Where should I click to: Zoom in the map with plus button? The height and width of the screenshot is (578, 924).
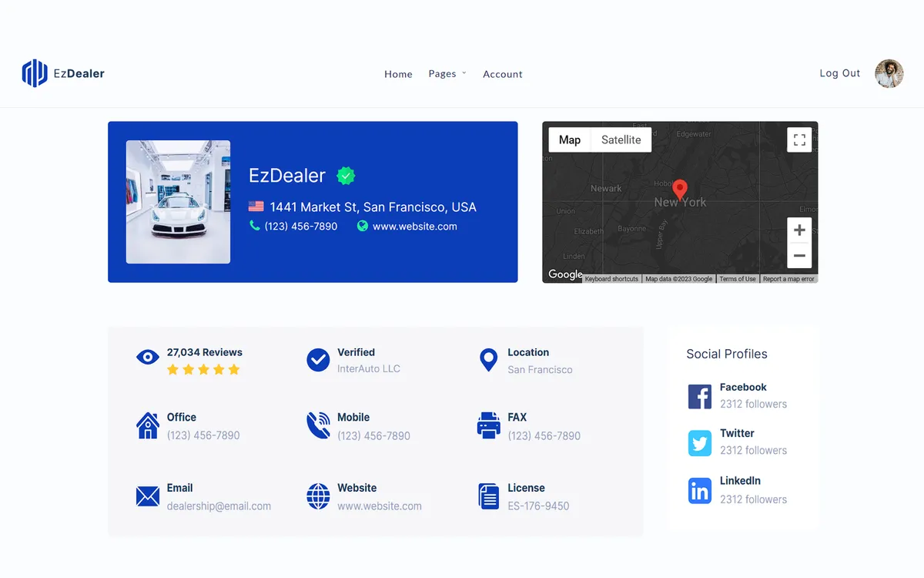(x=799, y=230)
